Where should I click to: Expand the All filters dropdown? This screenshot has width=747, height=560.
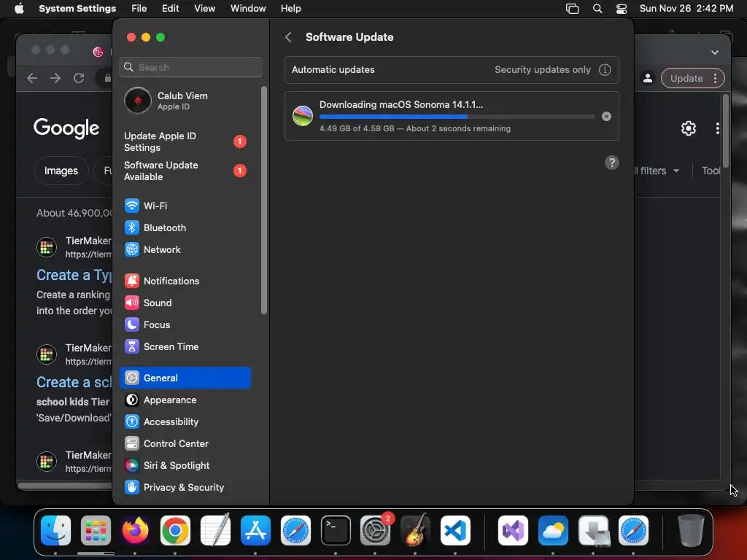[x=657, y=171]
